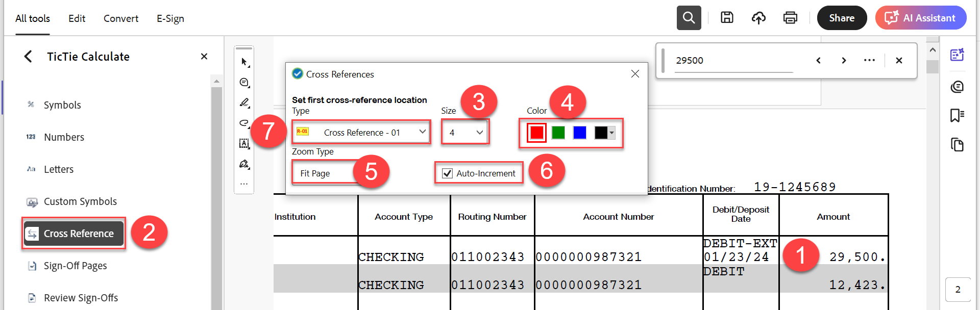This screenshot has width=980, height=310.
Task: Go to next search result
Action: point(844,60)
